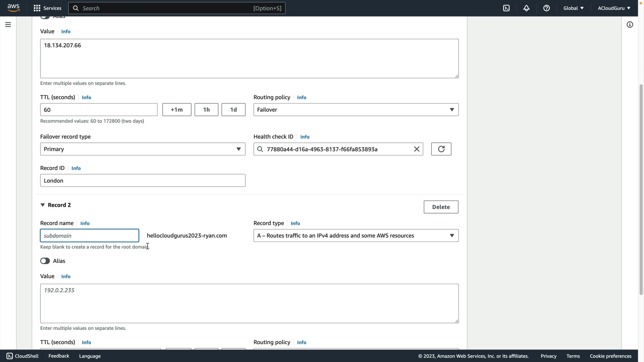Clear the selected health check ID
The height and width of the screenshot is (362, 644).
click(x=417, y=149)
